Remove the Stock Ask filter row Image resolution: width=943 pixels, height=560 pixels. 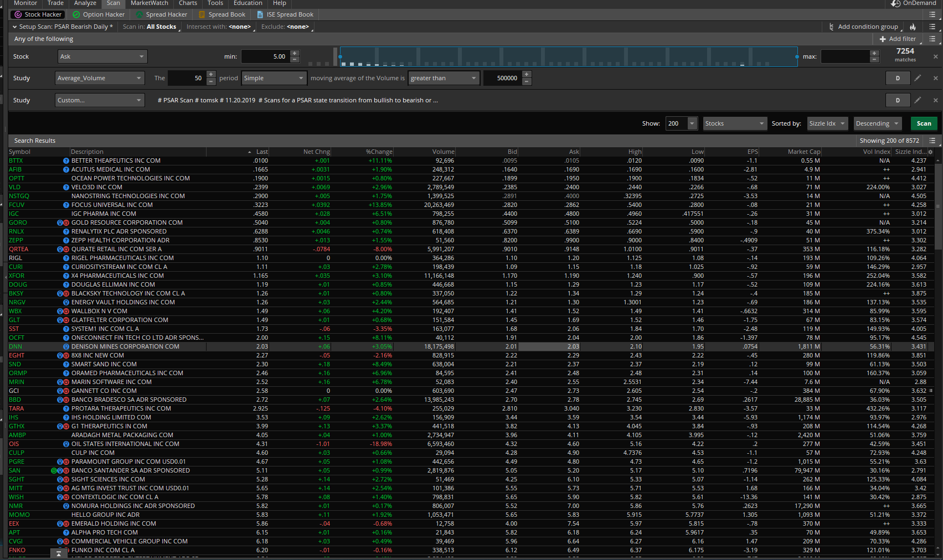(x=936, y=56)
